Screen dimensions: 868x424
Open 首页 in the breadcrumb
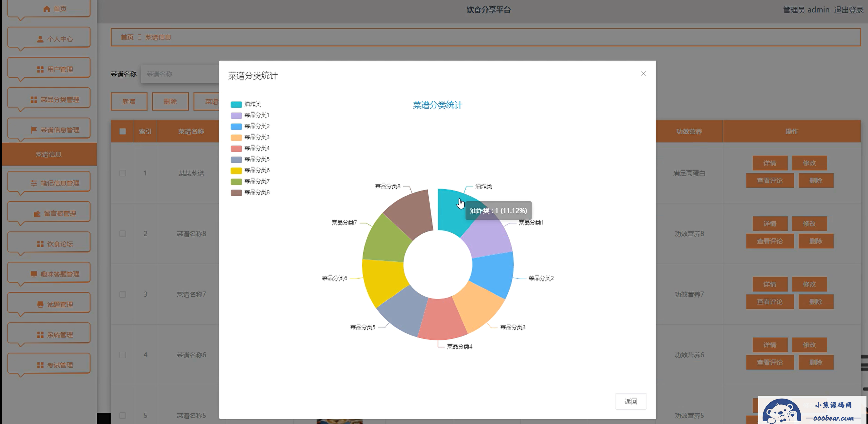tap(127, 37)
